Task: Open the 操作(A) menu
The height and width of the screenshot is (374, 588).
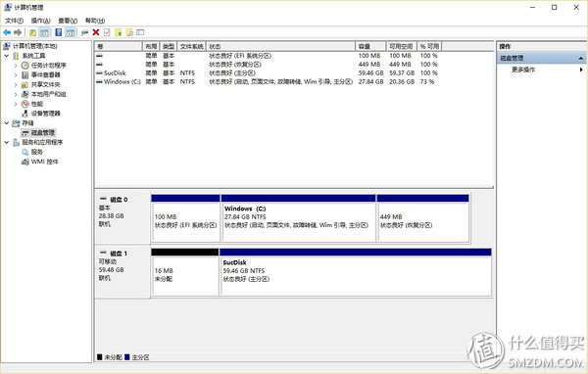Action: 40,21
